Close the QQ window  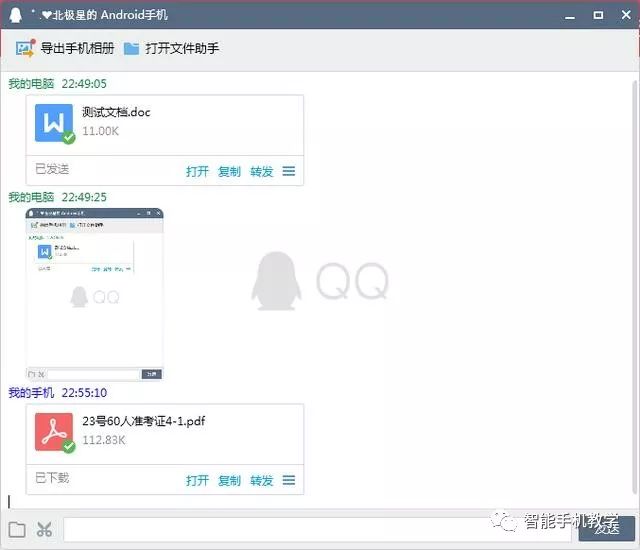click(x=626, y=15)
